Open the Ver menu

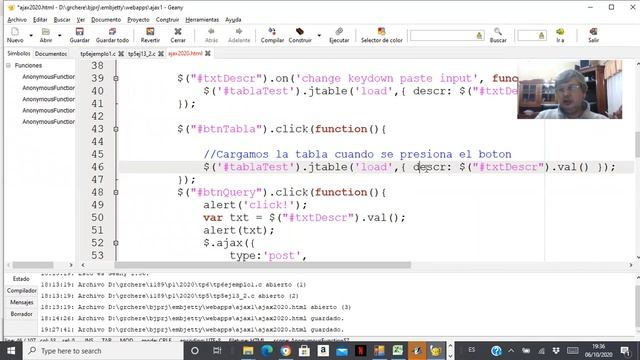tap(81, 20)
